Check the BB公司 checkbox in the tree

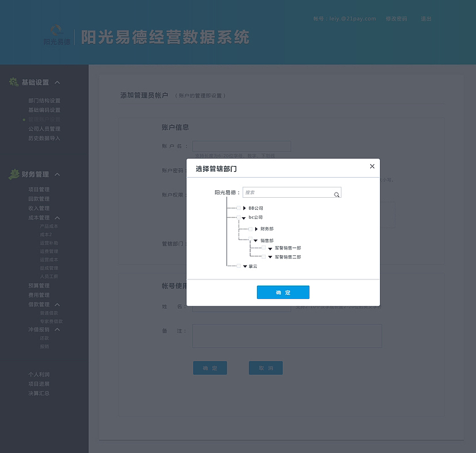point(238,208)
